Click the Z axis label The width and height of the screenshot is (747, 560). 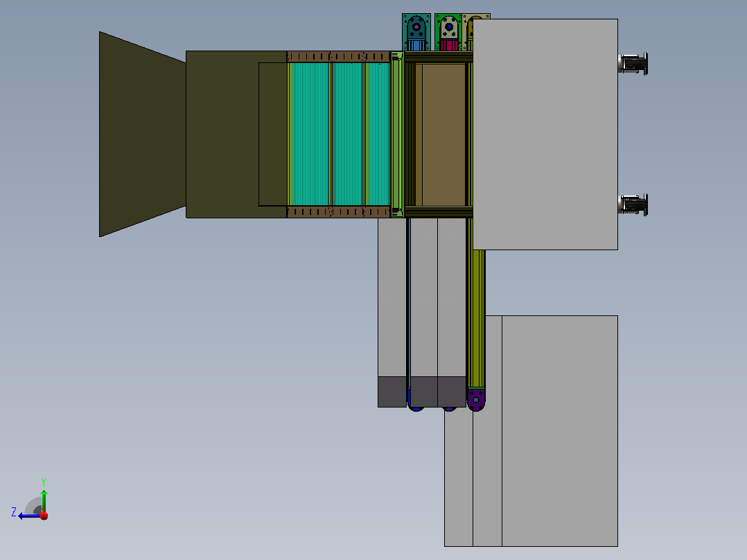click(14, 512)
